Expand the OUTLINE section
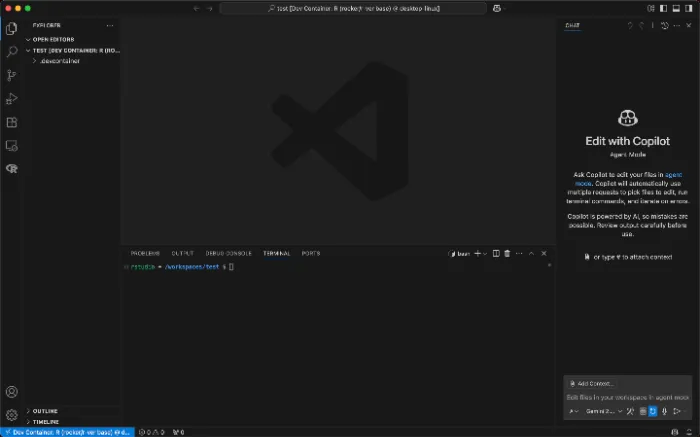This screenshot has width=700, height=437. tap(45, 411)
